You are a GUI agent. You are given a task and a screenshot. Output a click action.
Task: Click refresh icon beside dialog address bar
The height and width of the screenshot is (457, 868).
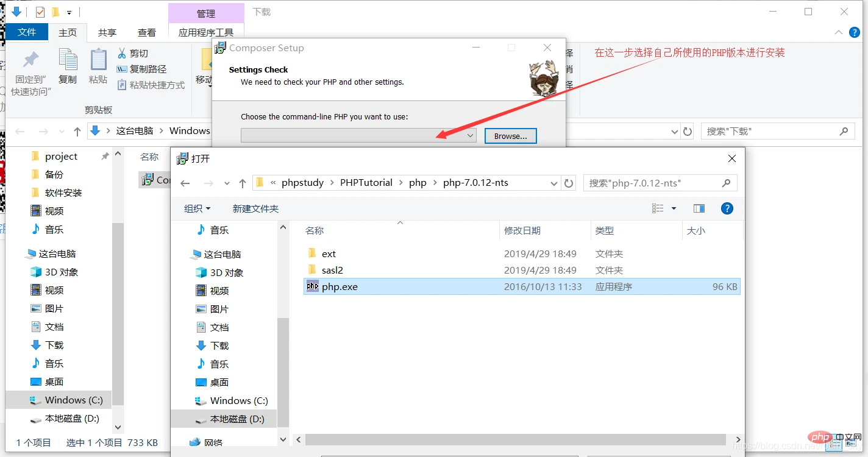(x=569, y=183)
